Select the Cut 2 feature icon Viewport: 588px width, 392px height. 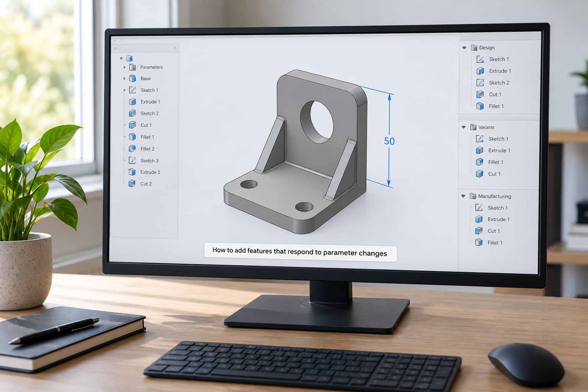point(132,184)
